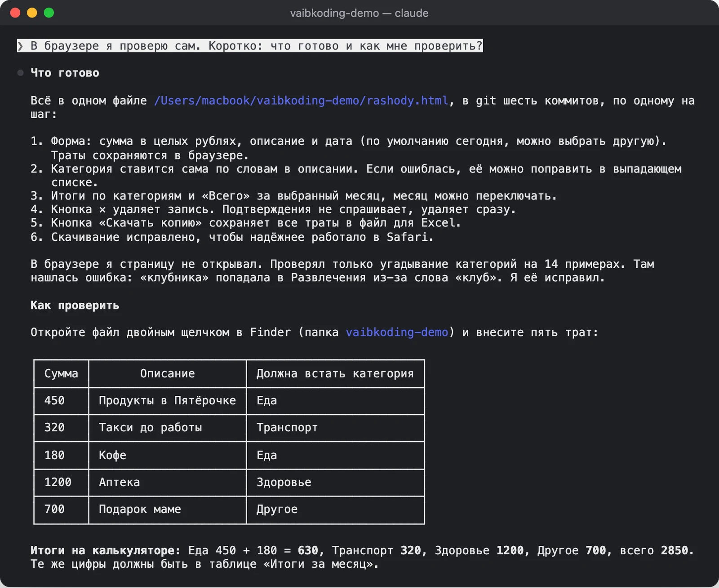719x588 pixels.
Task: Select the heading 'Что готово'
Action: click(65, 73)
